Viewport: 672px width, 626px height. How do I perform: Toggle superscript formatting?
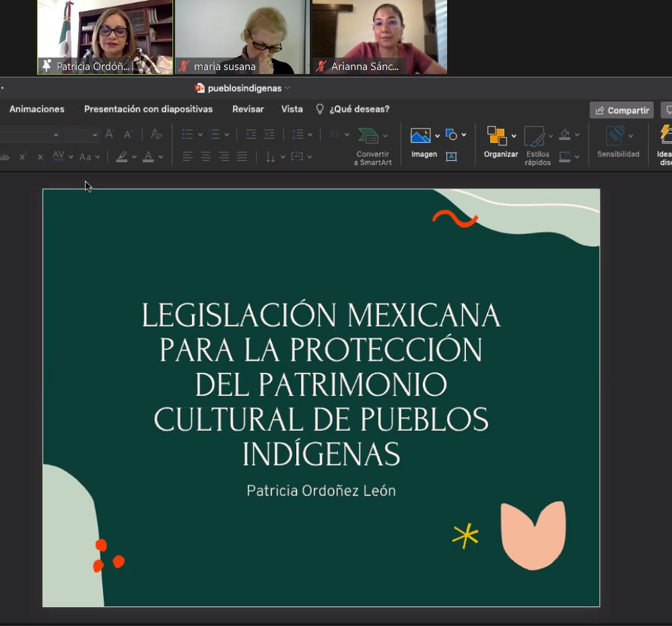pyautogui.click(x=22, y=157)
